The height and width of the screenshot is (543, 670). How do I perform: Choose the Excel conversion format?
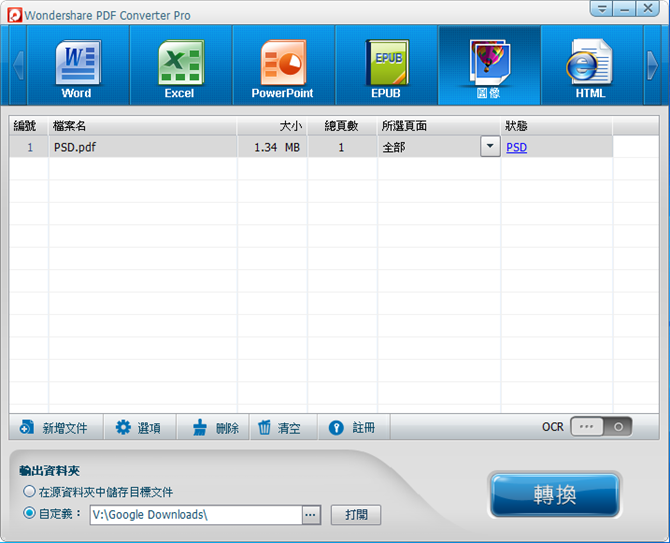(x=181, y=65)
